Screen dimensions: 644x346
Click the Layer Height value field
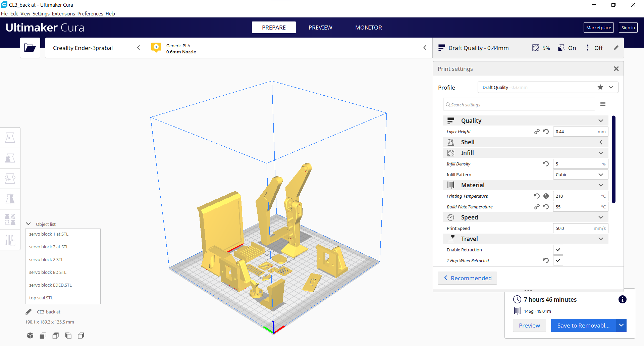(580, 132)
